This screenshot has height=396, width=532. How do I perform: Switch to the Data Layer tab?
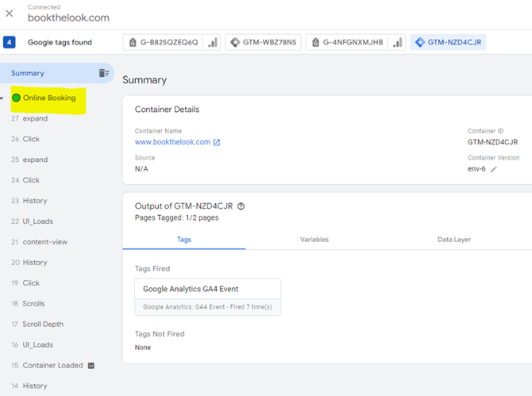click(454, 240)
